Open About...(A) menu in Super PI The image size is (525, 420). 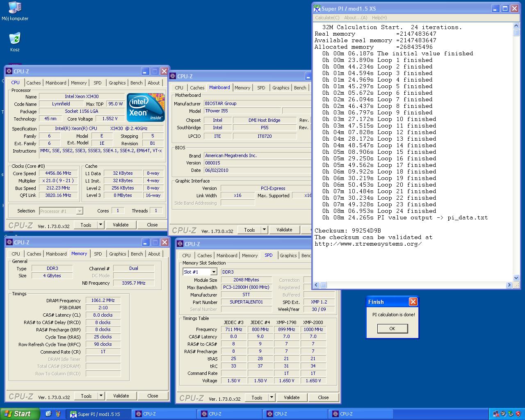click(x=356, y=18)
